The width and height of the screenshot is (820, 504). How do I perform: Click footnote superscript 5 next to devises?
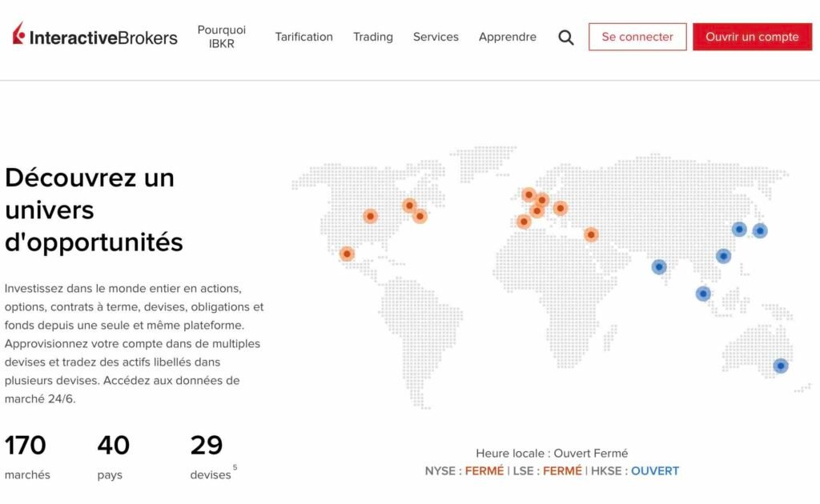pos(235,467)
